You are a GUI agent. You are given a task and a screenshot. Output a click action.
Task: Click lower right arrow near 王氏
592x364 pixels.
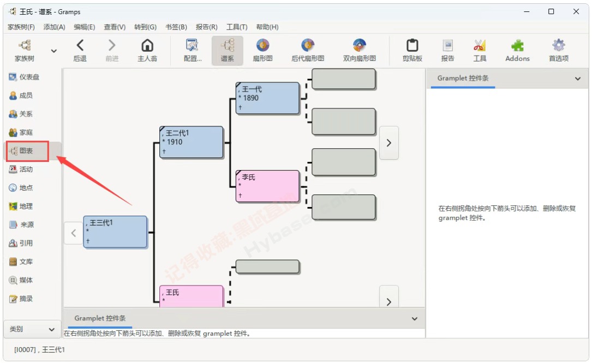pyautogui.click(x=389, y=297)
